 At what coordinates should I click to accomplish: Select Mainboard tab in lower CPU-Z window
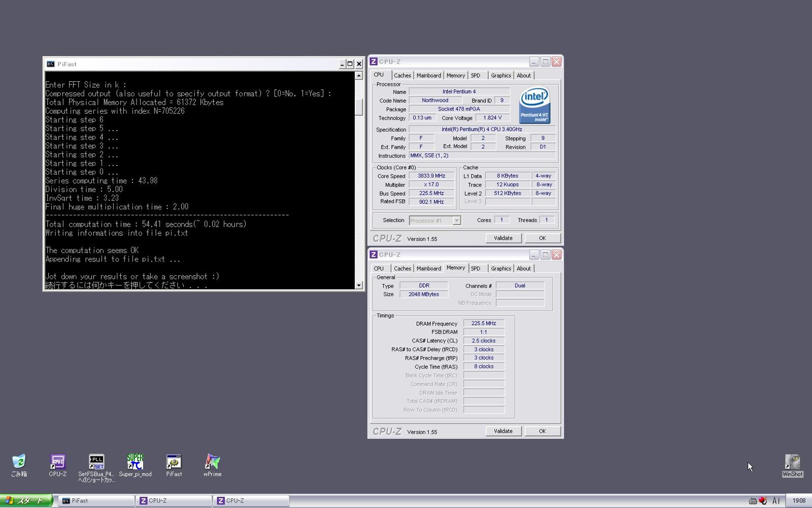pyautogui.click(x=429, y=269)
